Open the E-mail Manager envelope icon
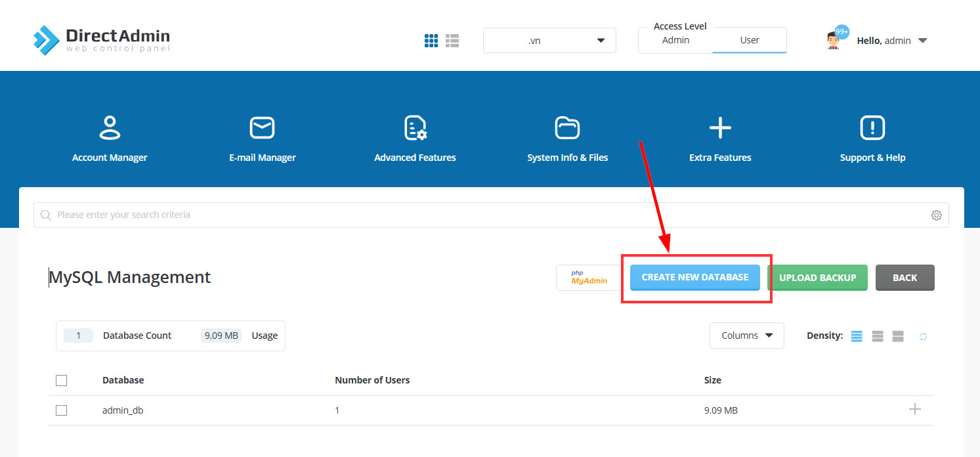 tap(263, 127)
